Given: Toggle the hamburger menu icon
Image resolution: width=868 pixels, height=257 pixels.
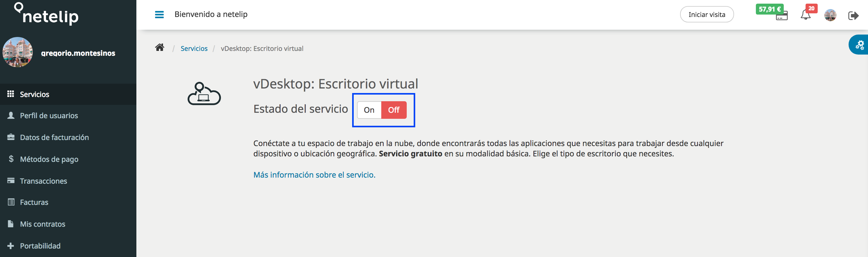Looking at the screenshot, I should click(x=159, y=15).
